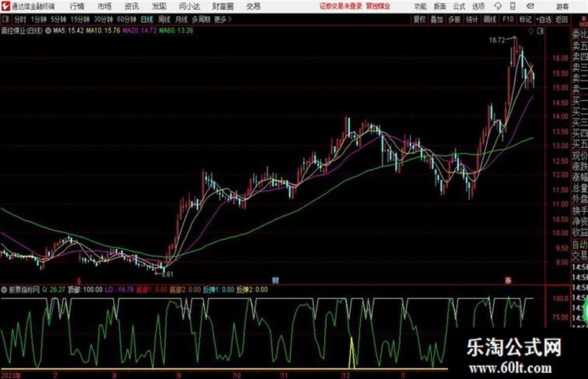
Task: Click the MA60: 13.26 value label
Action: [176, 30]
